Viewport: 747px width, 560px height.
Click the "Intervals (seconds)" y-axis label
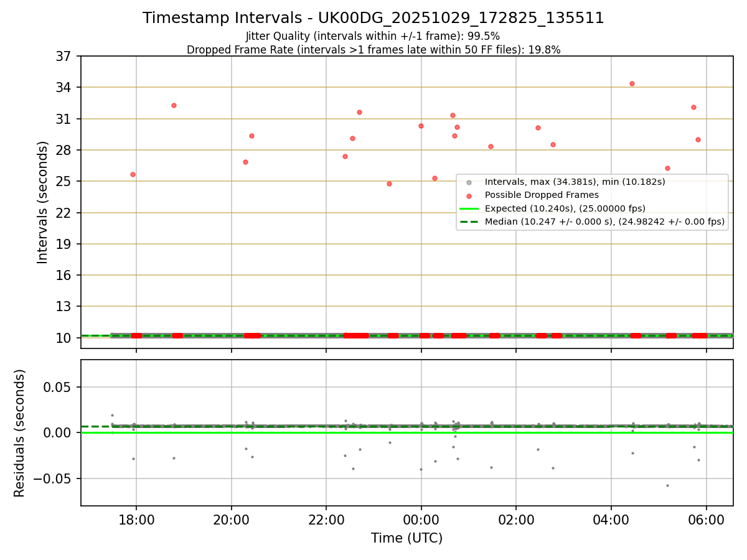click(x=43, y=202)
